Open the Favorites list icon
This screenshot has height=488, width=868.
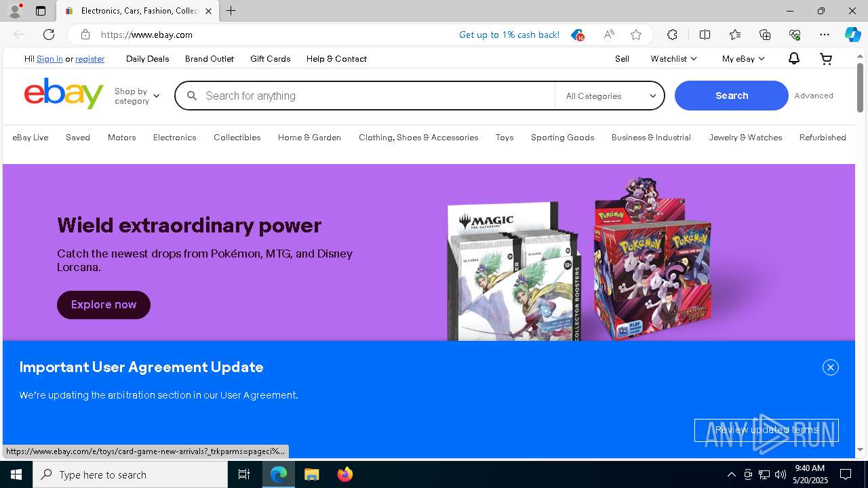(x=735, y=35)
